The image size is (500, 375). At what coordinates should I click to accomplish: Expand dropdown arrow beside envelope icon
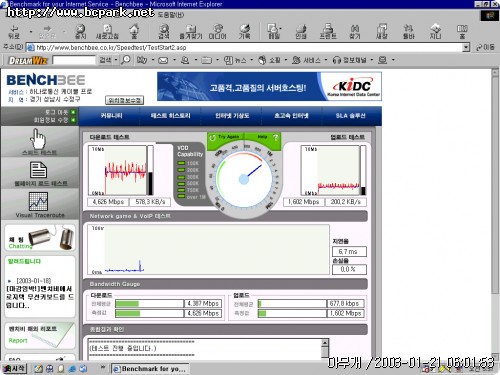point(174,60)
